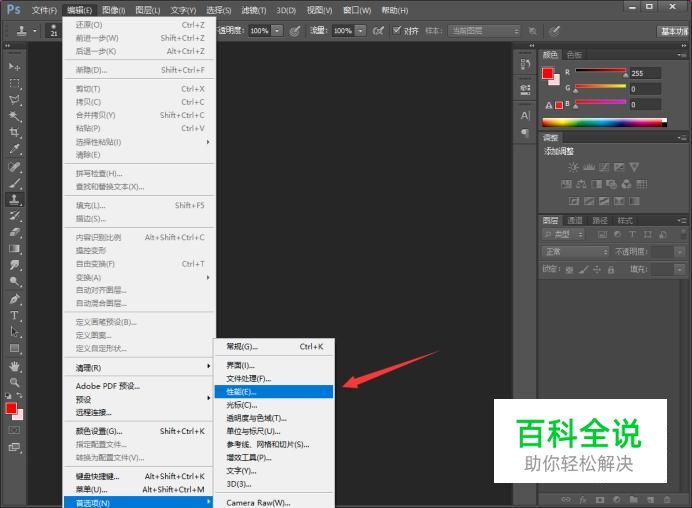Select the History Brush tool
The width and height of the screenshot is (692, 508).
click(x=14, y=216)
